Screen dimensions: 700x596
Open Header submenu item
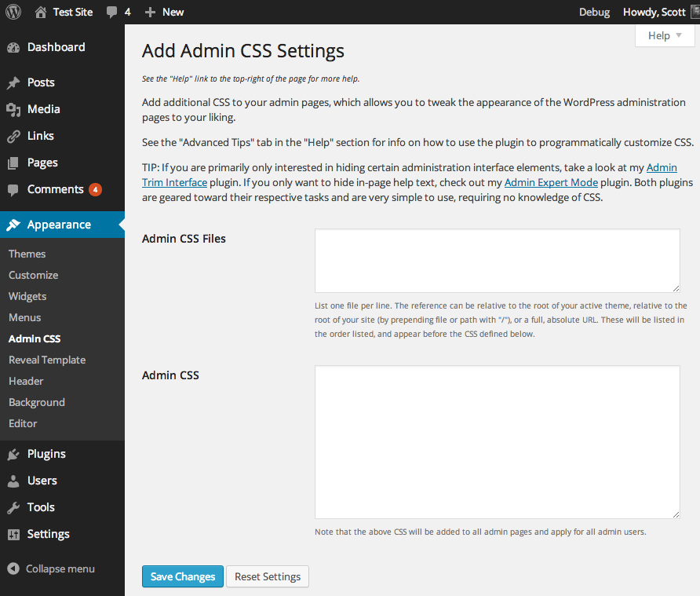[x=27, y=381]
